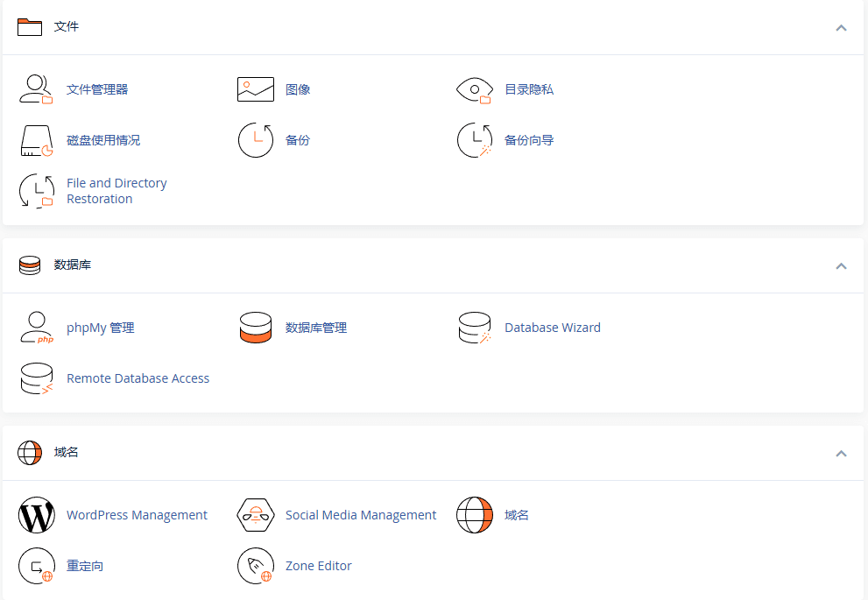This screenshot has width=868, height=600.
Task: Open the File and Directory Restoration link
Action: [x=116, y=191]
